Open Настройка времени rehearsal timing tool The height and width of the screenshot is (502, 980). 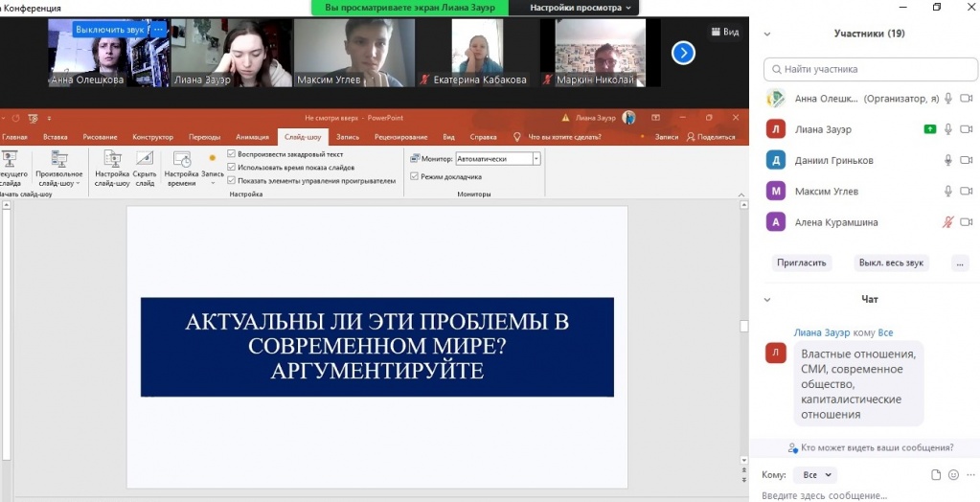coord(181,161)
